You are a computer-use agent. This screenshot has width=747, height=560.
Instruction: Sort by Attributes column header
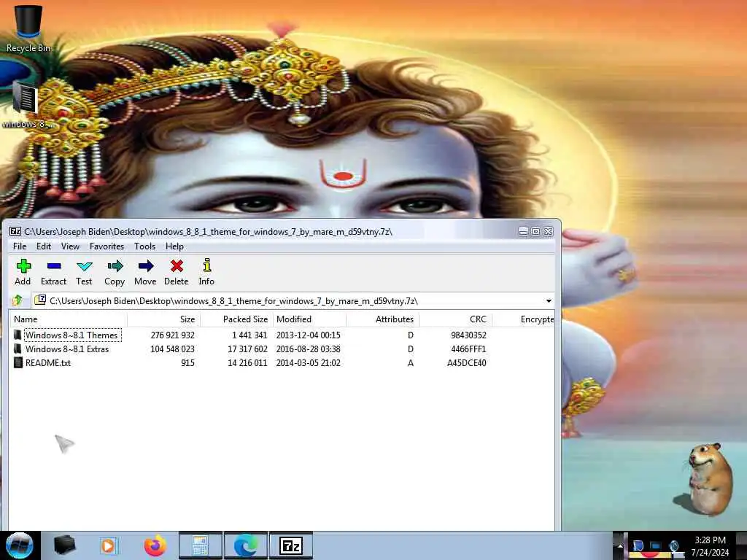[382, 319]
